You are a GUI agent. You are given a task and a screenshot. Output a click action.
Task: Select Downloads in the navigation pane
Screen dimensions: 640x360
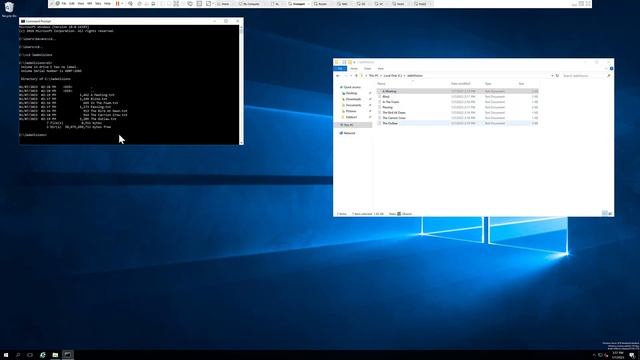click(x=353, y=99)
